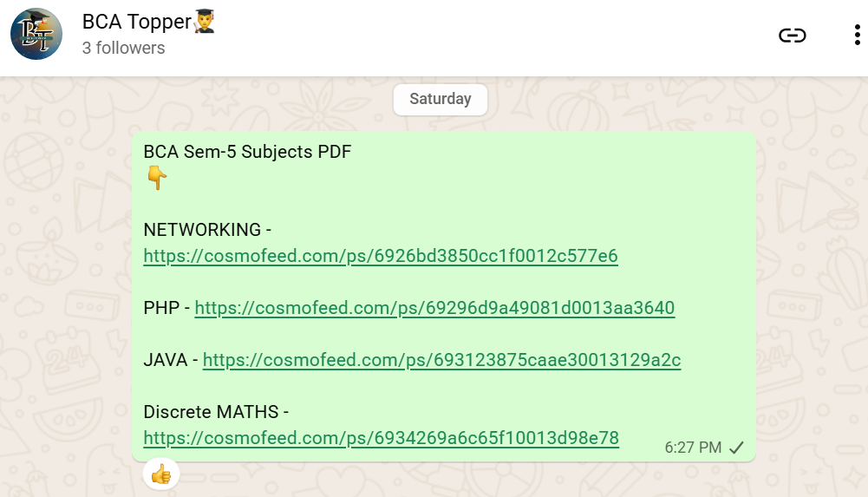
Task: Click the BCA Topper channel avatar
Action: (36, 35)
